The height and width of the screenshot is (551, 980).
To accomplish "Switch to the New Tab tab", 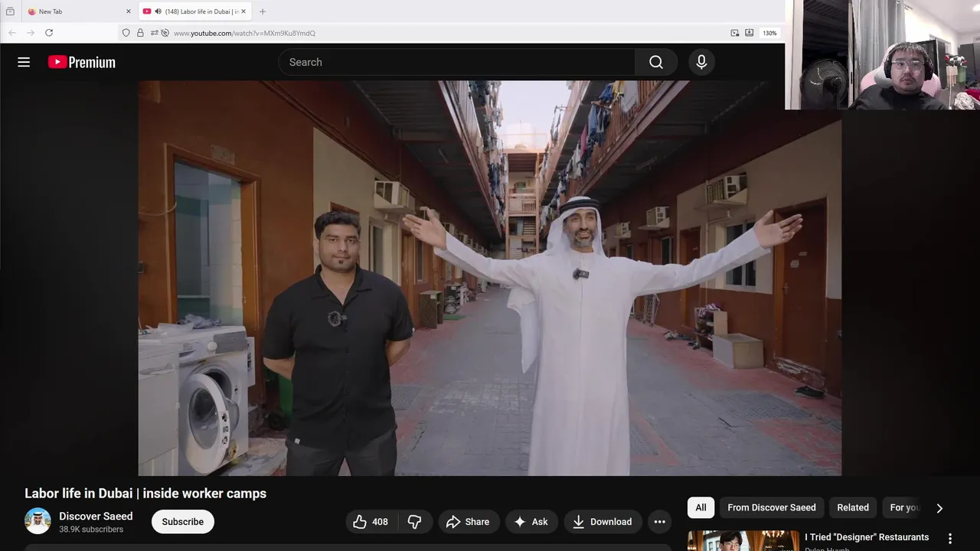I will coord(79,11).
